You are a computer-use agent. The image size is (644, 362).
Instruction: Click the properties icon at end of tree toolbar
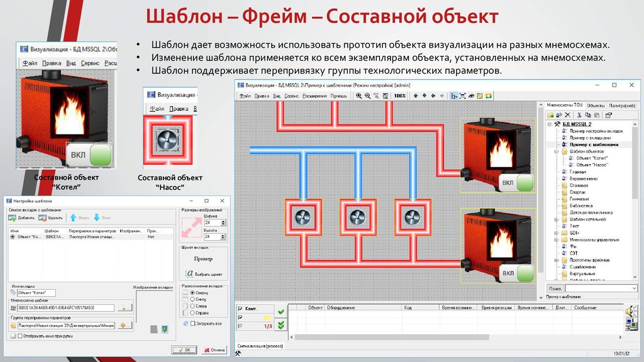click(x=608, y=115)
